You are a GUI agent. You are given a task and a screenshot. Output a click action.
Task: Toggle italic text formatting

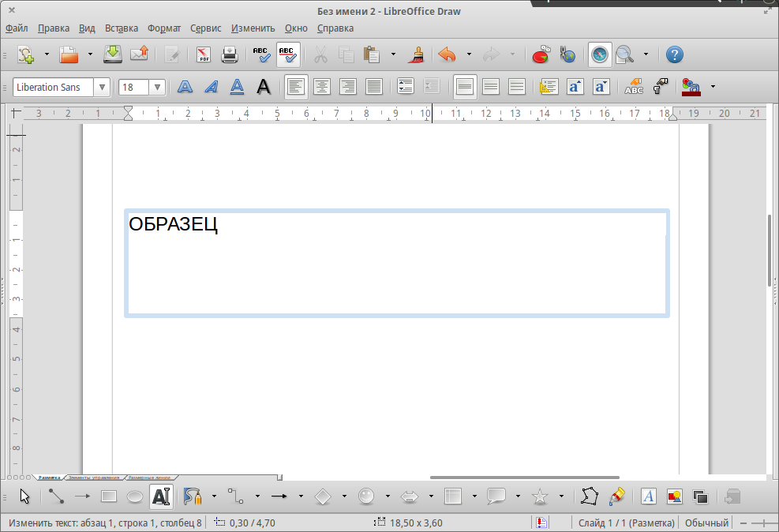tap(212, 88)
